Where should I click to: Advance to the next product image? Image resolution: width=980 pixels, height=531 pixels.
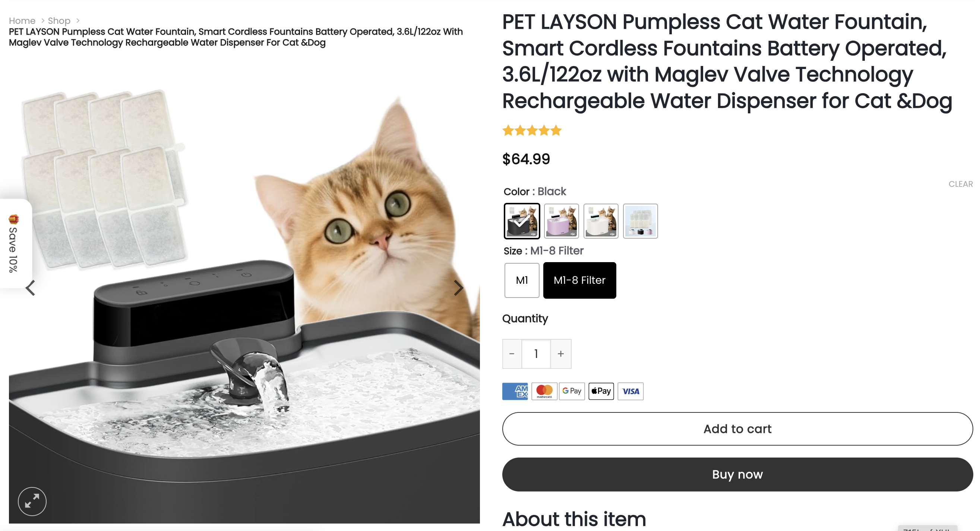coord(458,288)
